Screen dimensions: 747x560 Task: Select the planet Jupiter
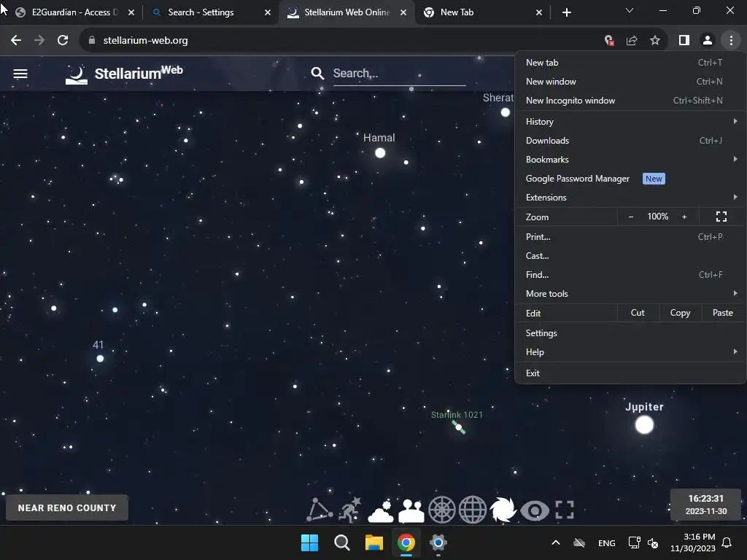click(644, 425)
